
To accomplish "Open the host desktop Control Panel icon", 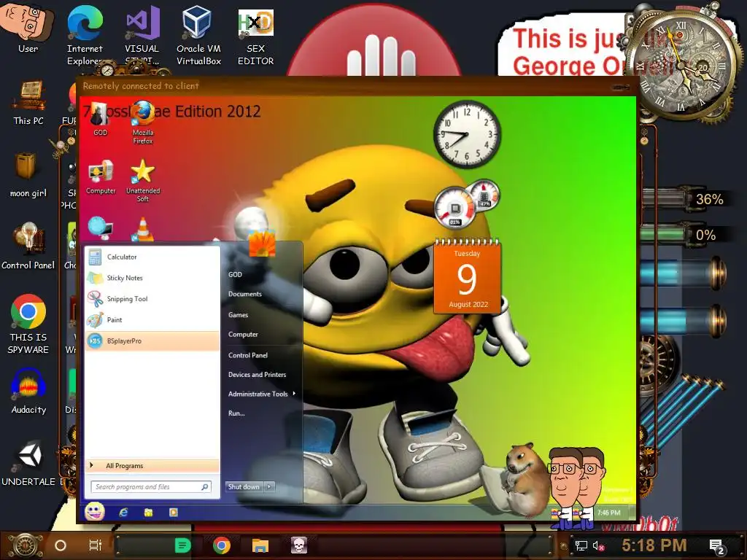I will coord(28,246).
